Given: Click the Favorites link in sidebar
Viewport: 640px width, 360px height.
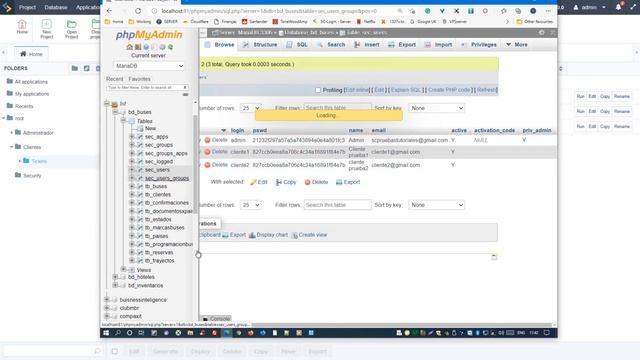Looking at the screenshot, I should pos(139,79).
